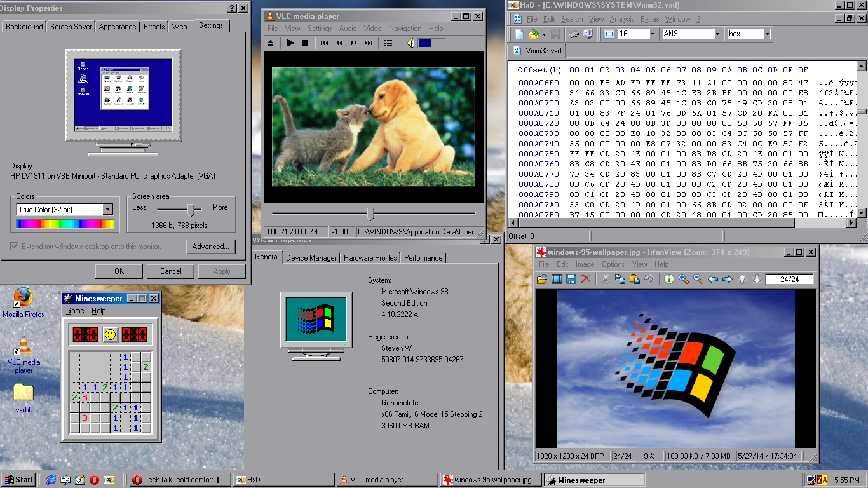Click IrfanView save floppy icon

pos(571,279)
